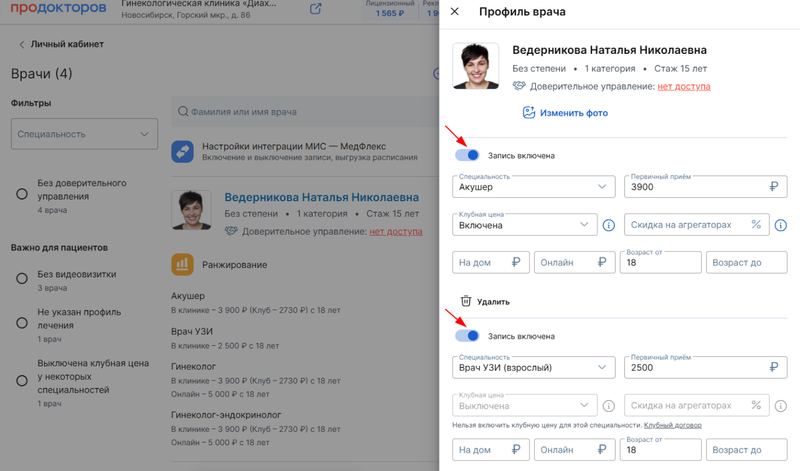Click info icon next to Акушер club price
Screen dimensions: 800x471
coord(609,225)
